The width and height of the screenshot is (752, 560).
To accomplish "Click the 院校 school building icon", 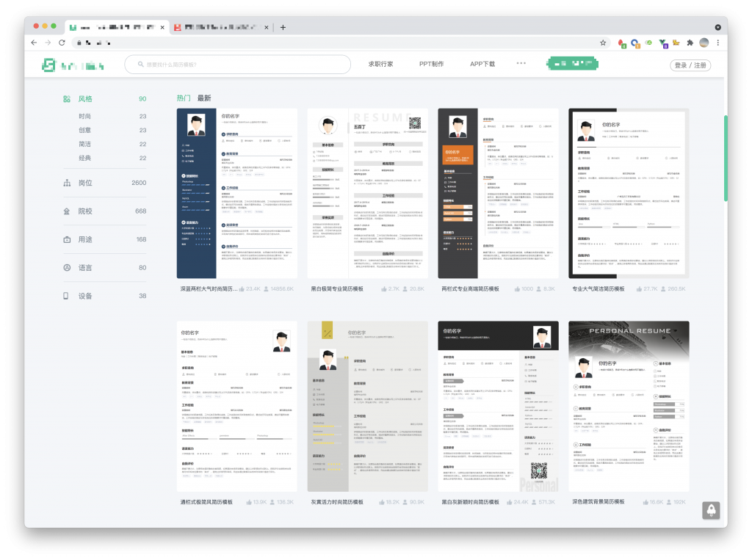I will [67, 211].
